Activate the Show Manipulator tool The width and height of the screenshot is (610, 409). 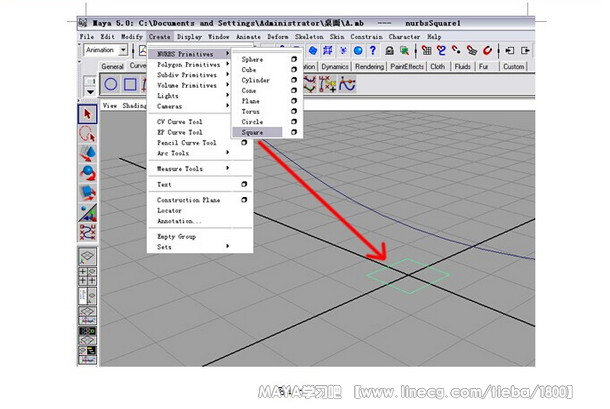click(88, 213)
